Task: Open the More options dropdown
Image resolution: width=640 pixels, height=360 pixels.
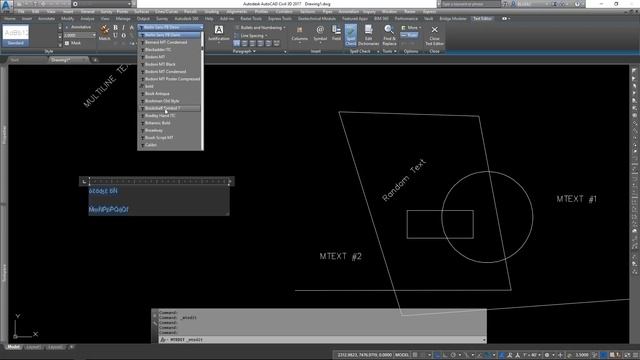Action: tap(411, 27)
